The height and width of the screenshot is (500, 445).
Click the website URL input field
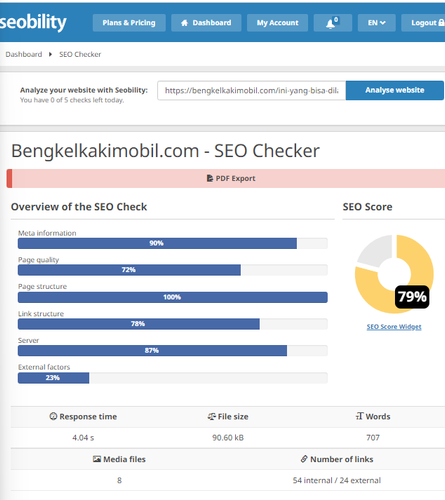(252, 90)
